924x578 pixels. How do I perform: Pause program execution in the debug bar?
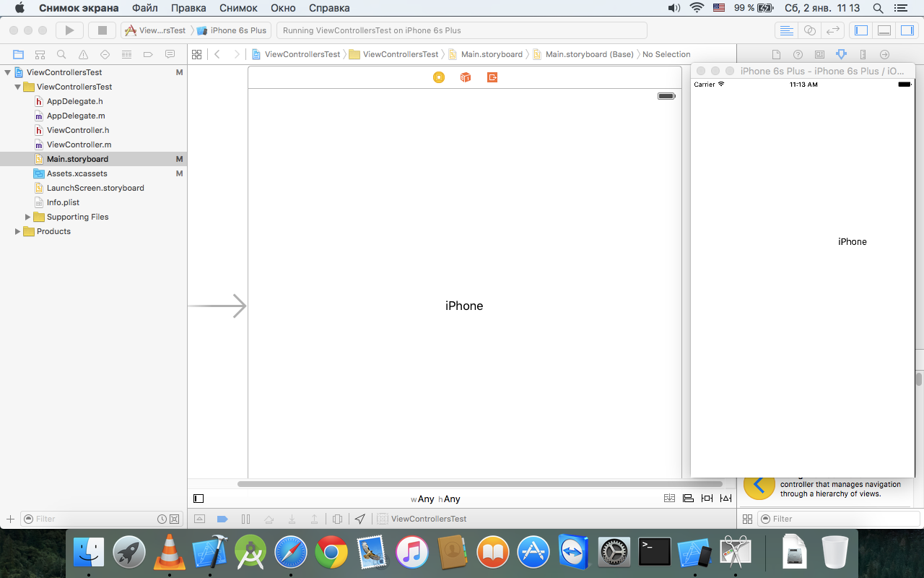[x=245, y=519]
